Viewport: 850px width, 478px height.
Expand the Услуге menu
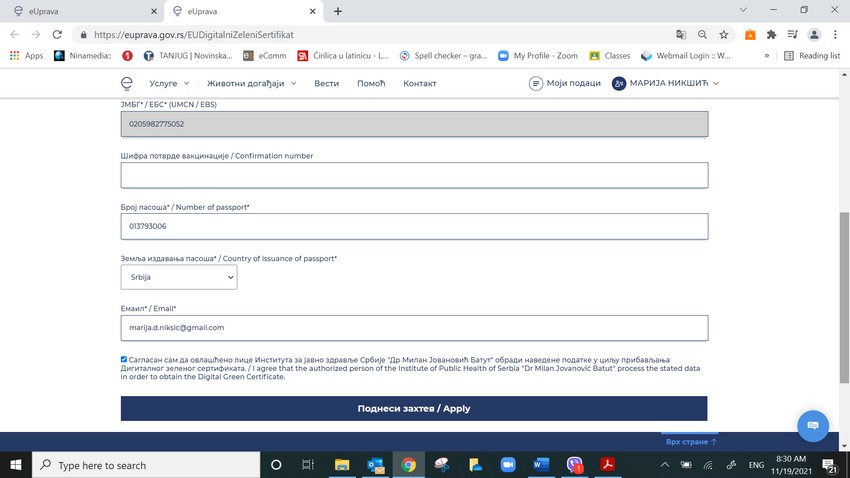pyautogui.click(x=169, y=83)
